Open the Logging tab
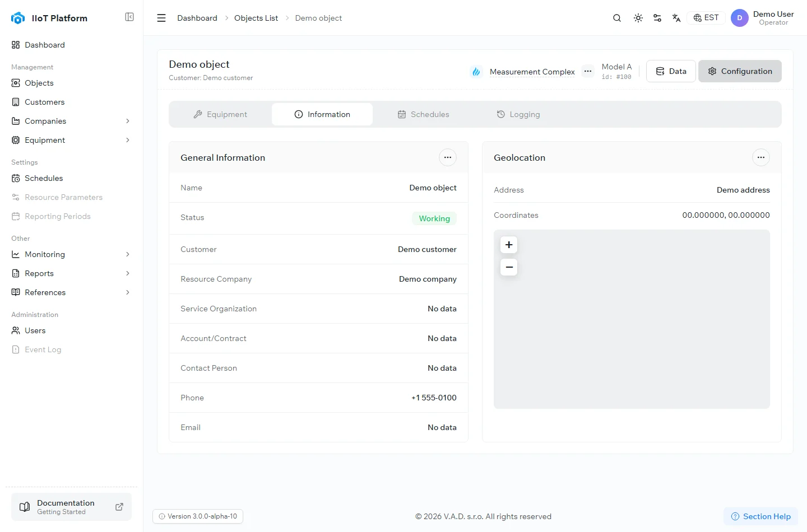This screenshot has width=807, height=532. (x=518, y=114)
